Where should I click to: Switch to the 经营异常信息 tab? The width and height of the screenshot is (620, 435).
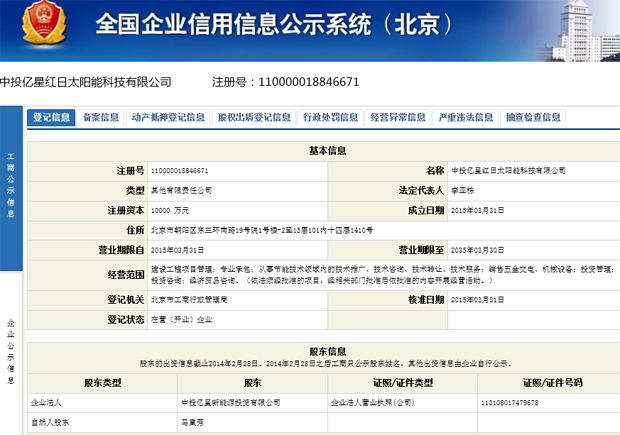397,118
